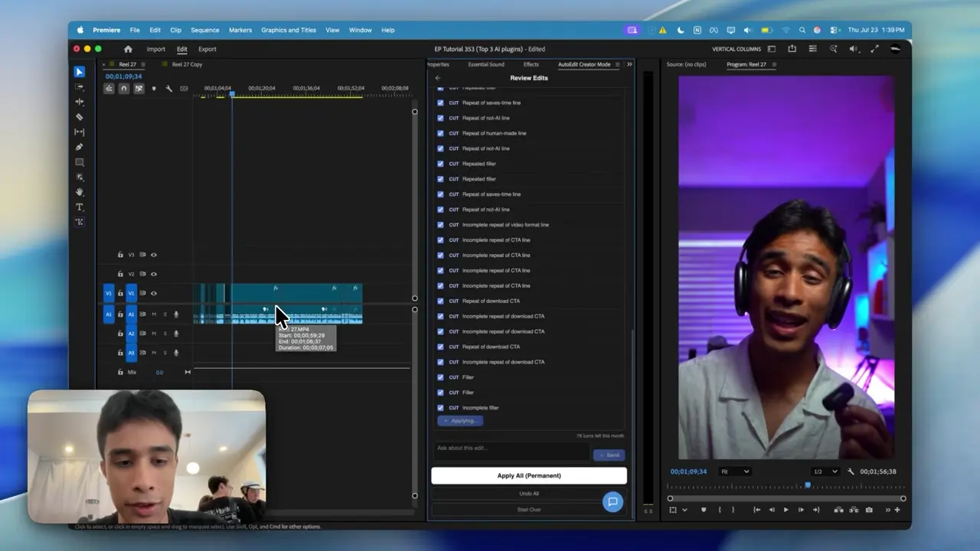The height and width of the screenshot is (551, 980).
Task: Open Reel 27 Copy sequence tab
Action: pos(187,64)
